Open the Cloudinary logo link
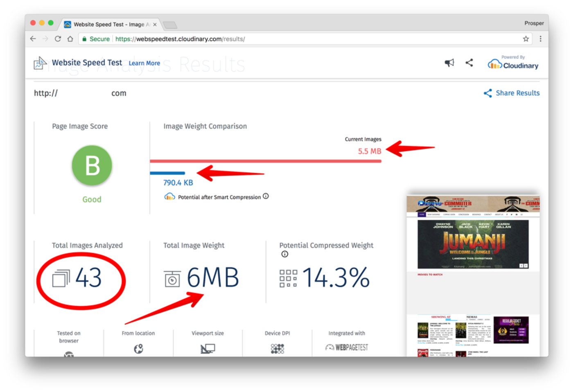This screenshot has height=392, width=573. (x=513, y=63)
